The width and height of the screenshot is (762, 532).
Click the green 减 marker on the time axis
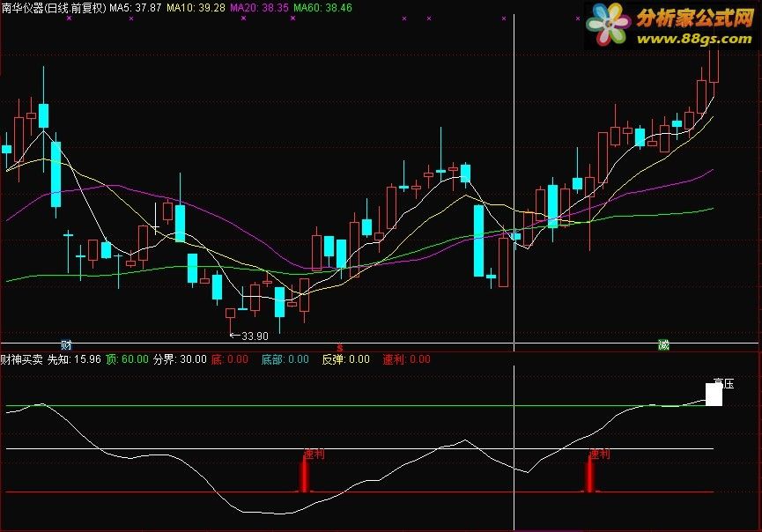click(x=663, y=345)
